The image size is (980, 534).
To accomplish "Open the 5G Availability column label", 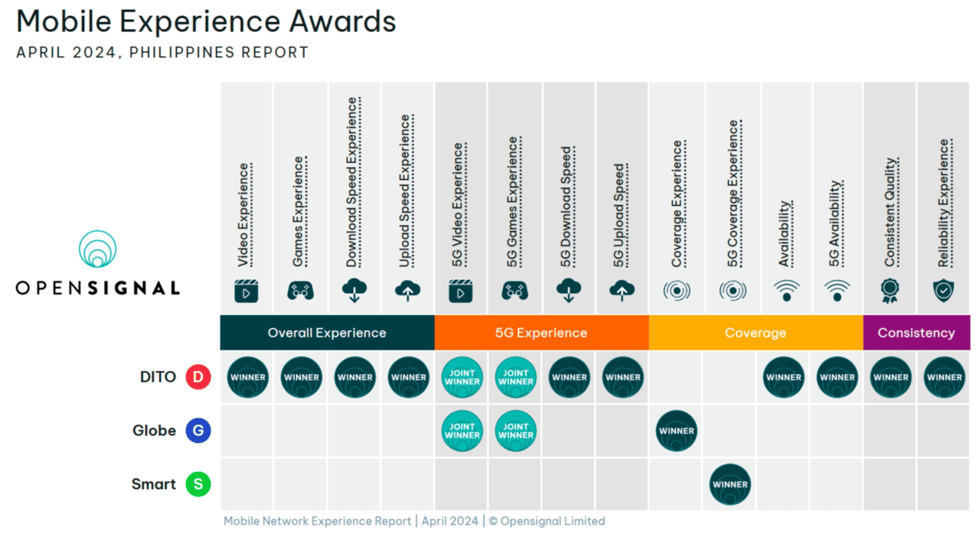I will pyautogui.click(x=836, y=224).
